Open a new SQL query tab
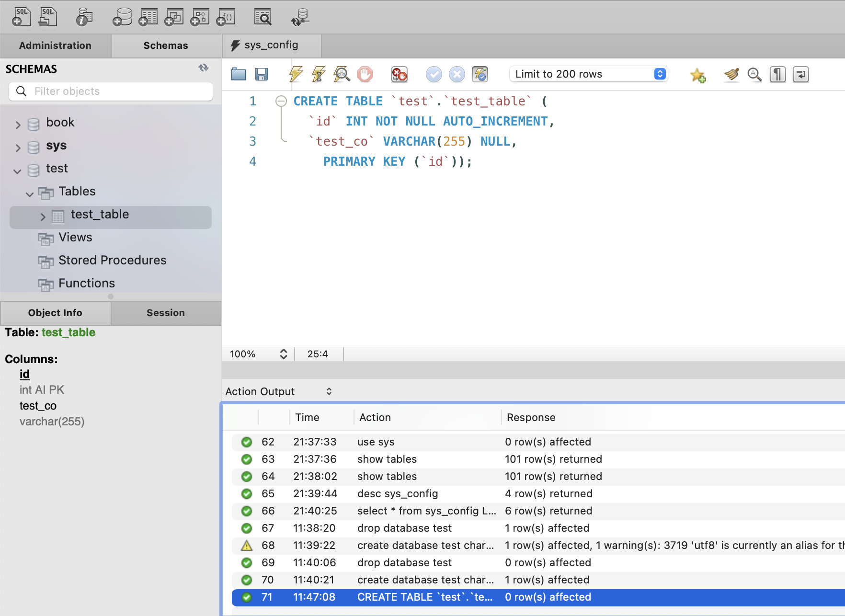Image resolution: width=845 pixels, height=616 pixels. point(21,17)
